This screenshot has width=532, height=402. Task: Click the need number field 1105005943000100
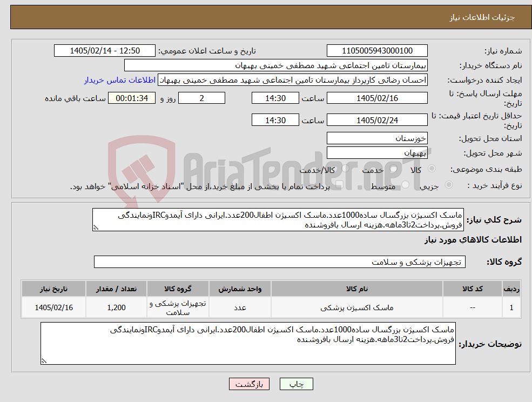(x=377, y=51)
